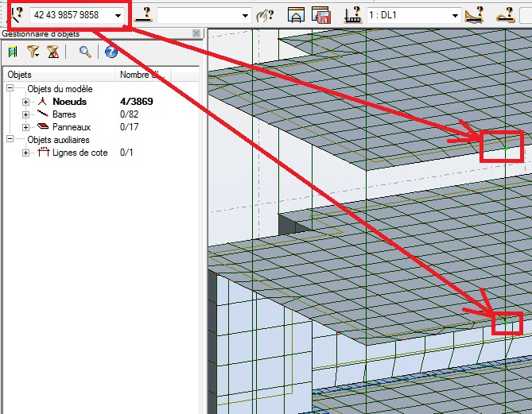Click the Panneaux panel icon in tree
The height and width of the screenshot is (414, 532).
43,126
